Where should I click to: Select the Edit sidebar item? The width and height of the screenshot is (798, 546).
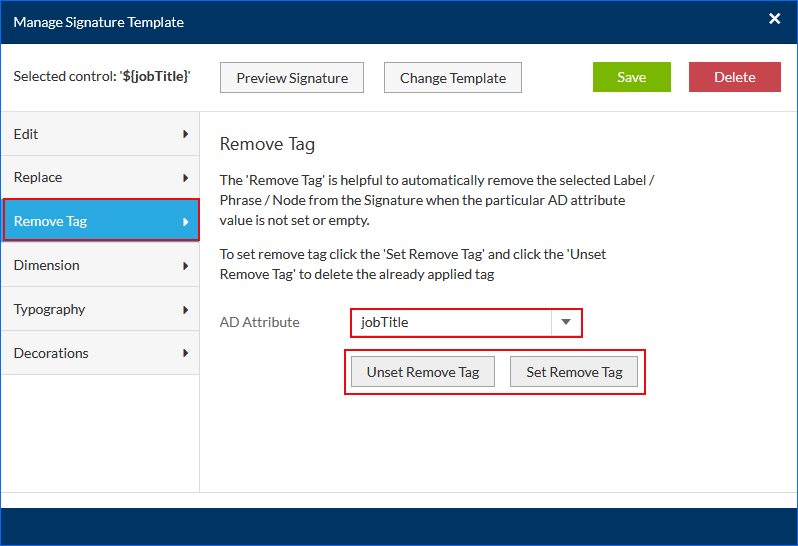click(90, 134)
